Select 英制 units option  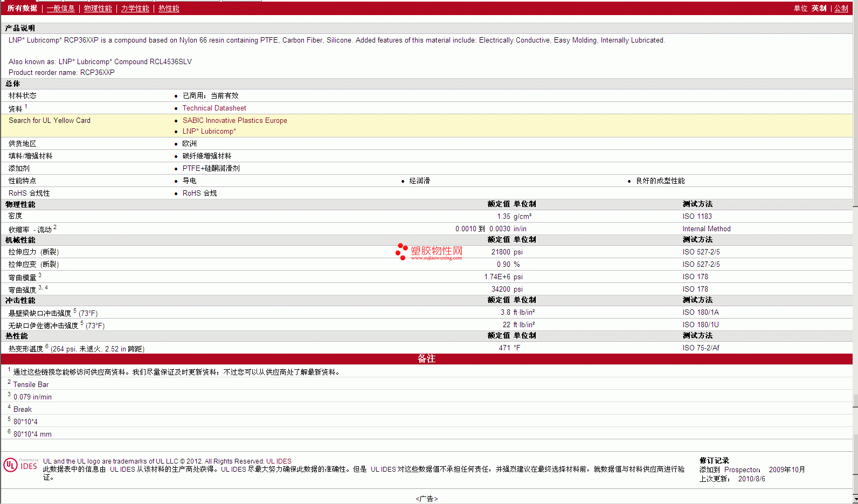pos(819,9)
